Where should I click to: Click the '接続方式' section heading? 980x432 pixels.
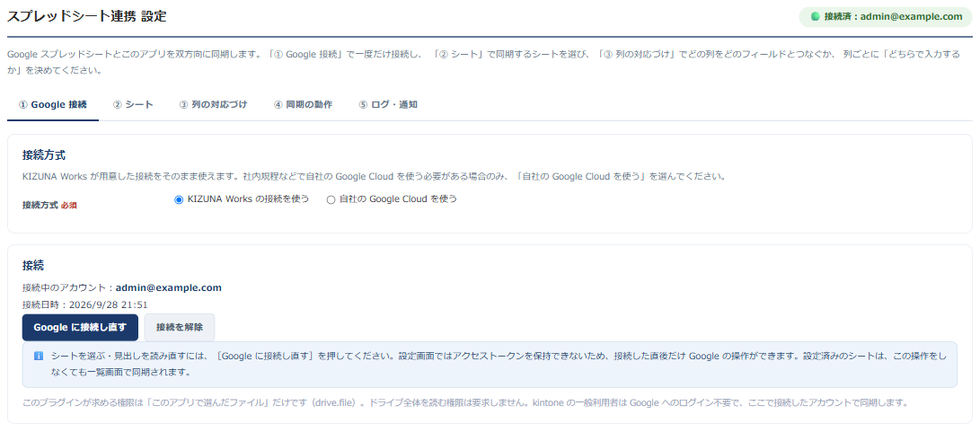coord(44,155)
